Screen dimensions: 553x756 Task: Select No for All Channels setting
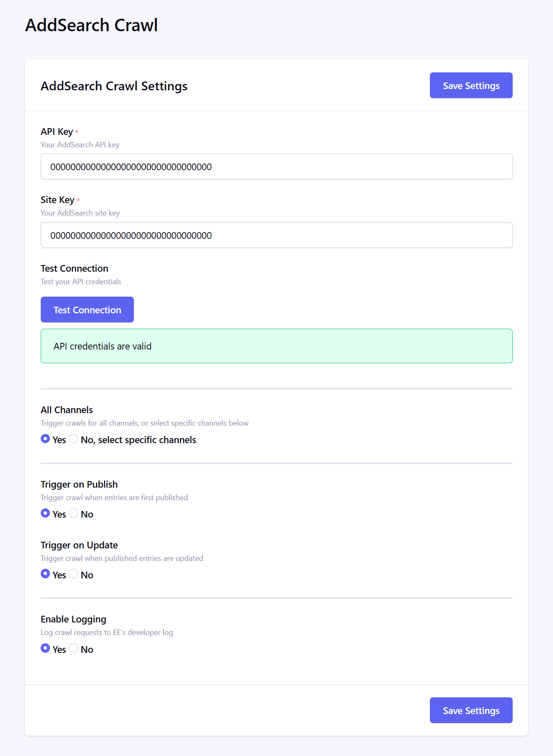[74, 439]
